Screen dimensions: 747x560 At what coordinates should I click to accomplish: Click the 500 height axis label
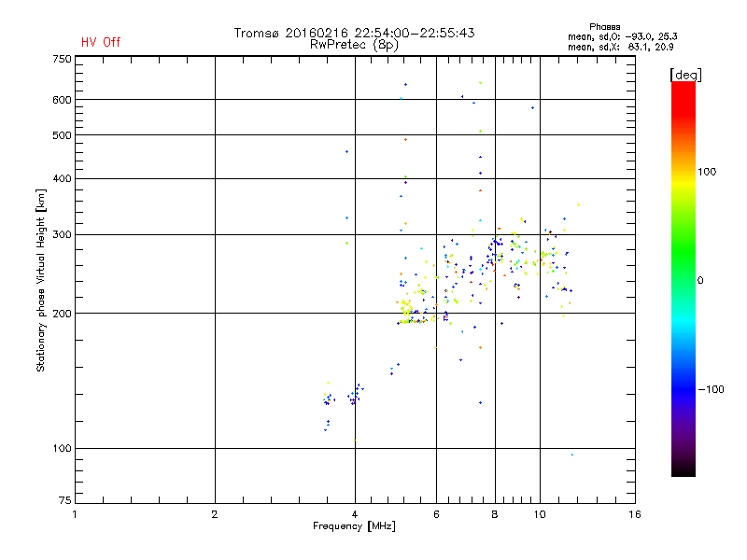click(x=62, y=135)
